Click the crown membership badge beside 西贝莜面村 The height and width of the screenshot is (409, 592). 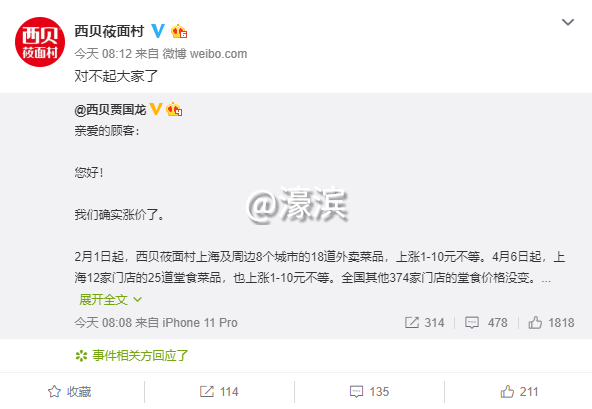pos(179,31)
